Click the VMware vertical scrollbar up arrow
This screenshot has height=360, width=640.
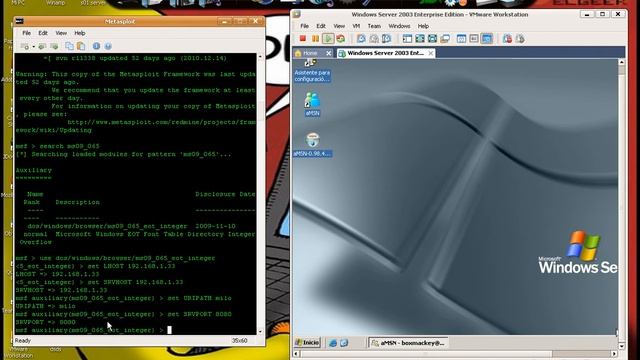(622, 62)
